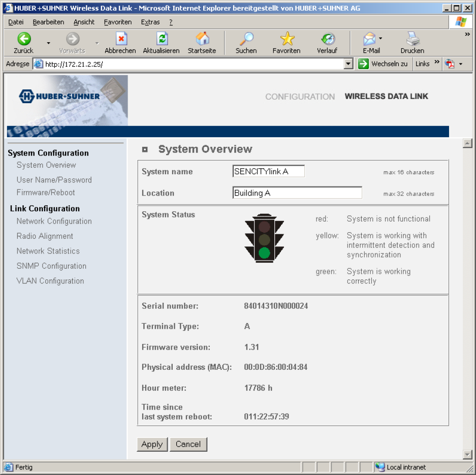Image resolution: width=476 pixels, height=475 pixels.
Task: Refresh page with the Aktualisieren icon
Action: tap(162, 39)
